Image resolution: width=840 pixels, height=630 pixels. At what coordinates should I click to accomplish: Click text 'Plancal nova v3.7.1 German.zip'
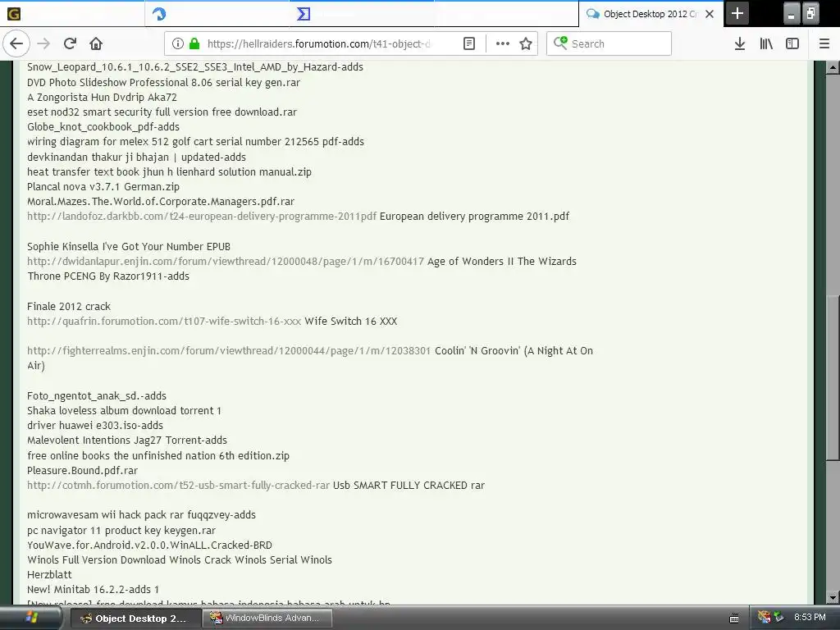pyautogui.click(x=103, y=187)
